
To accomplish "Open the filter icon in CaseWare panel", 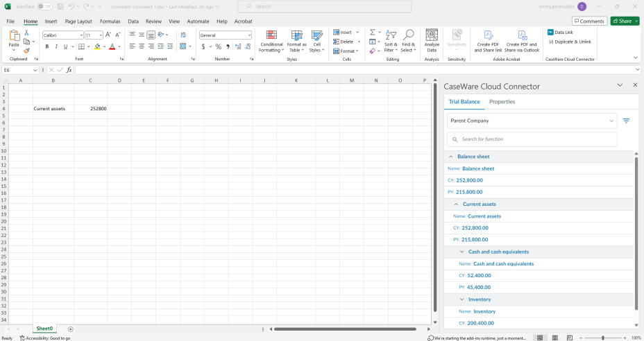I will point(626,121).
